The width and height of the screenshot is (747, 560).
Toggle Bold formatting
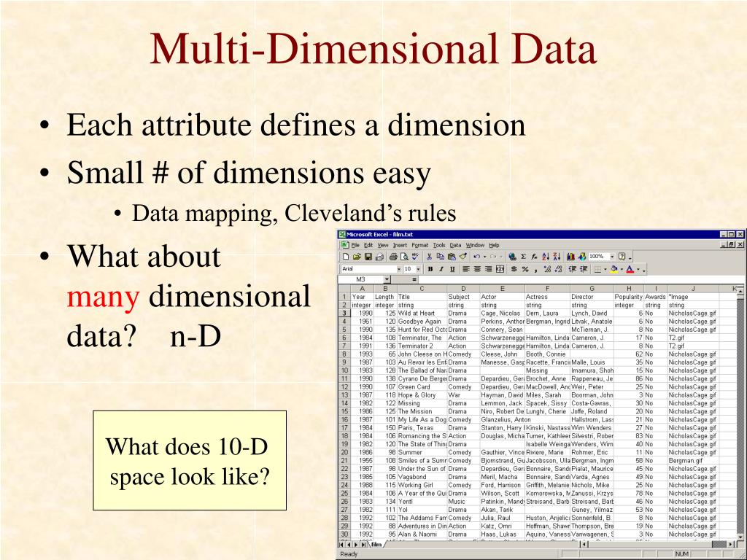point(430,269)
